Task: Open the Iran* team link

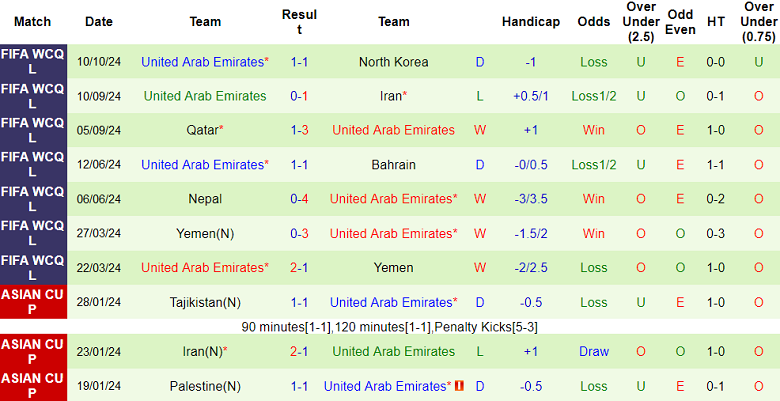Action: pyautogui.click(x=393, y=96)
